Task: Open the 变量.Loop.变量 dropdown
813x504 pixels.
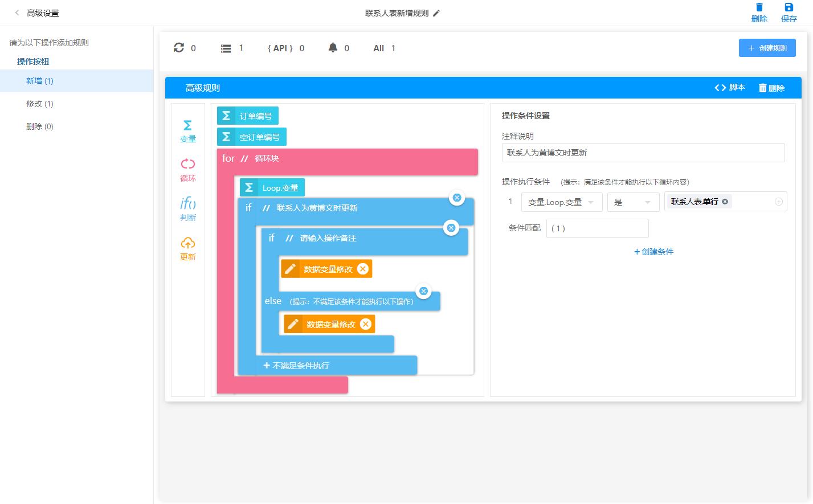Action: 562,202
